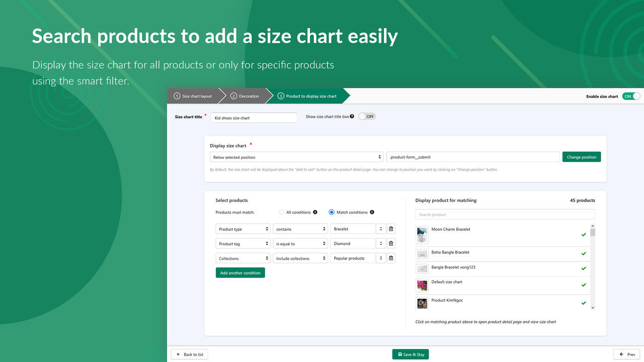This screenshot has width=644, height=362.
Task: Open dropdown arrows beside Diamond value
Action: pyautogui.click(x=381, y=243)
